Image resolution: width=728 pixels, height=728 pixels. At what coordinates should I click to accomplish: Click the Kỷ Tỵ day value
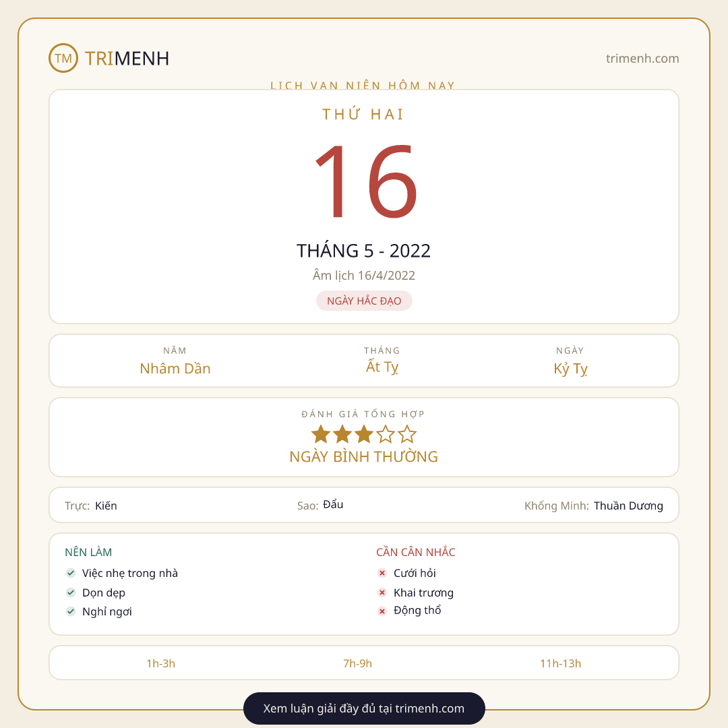click(x=570, y=369)
